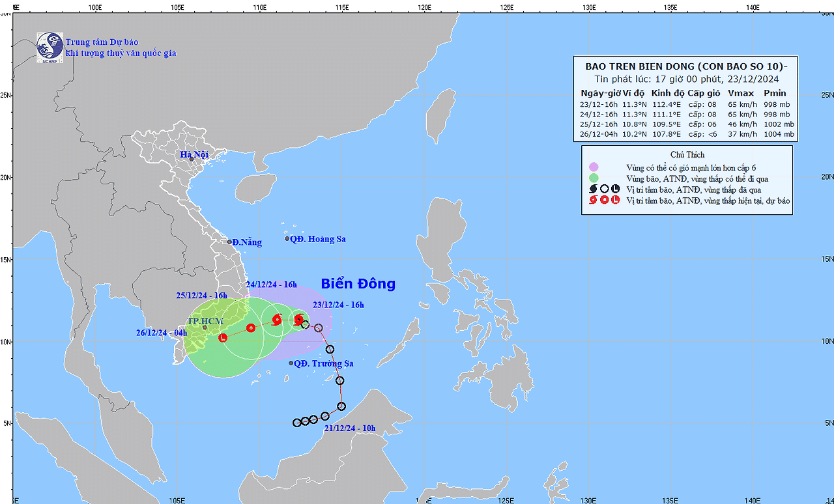Click legend text 'Vùng bão, ATNĐ, vùng thấp có thể đi qua'

(x=697, y=178)
